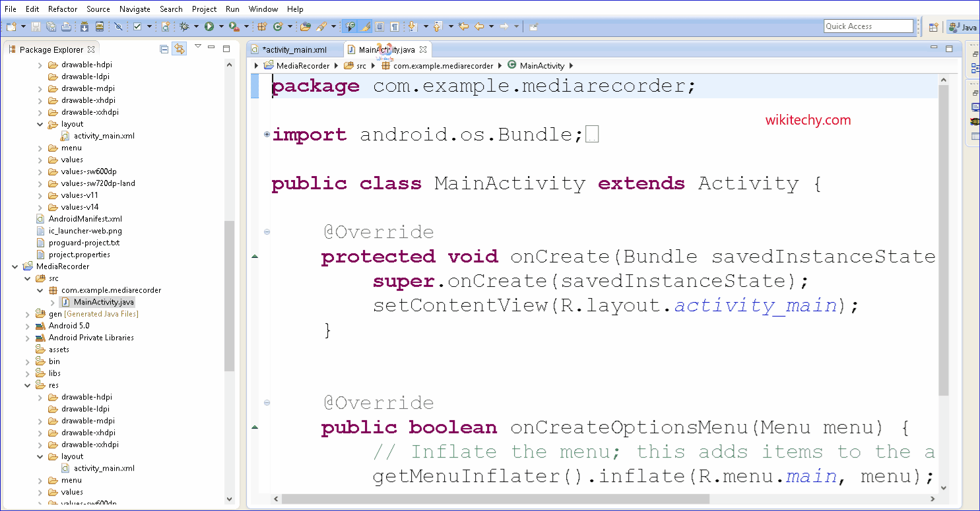This screenshot has width=980, height=511.
Task: Select the Java perspective button
Action: [x=963, y=27]
